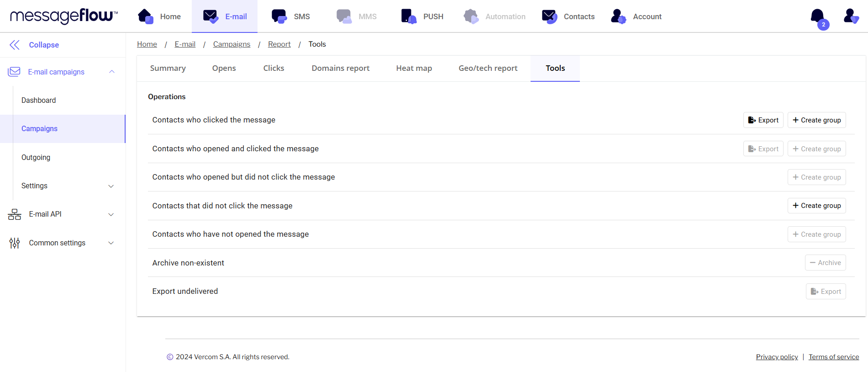
Task: Click the Collapse double-arrow icon
Action: pos(15,45)
